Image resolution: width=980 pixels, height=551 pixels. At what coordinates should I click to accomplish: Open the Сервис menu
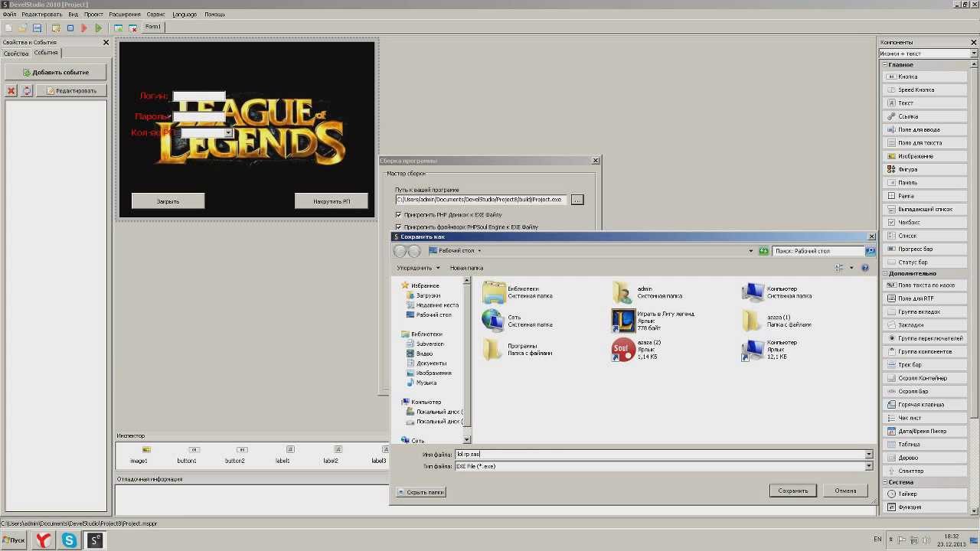[x=155, y=15]
